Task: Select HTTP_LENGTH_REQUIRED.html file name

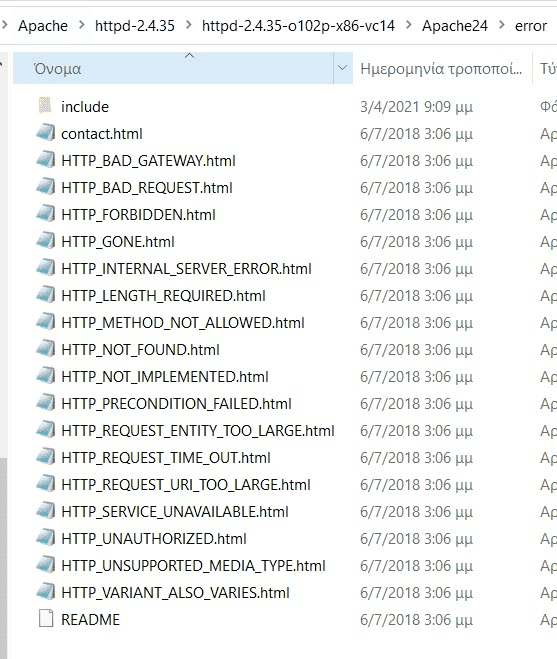Action: coord(164,295)
